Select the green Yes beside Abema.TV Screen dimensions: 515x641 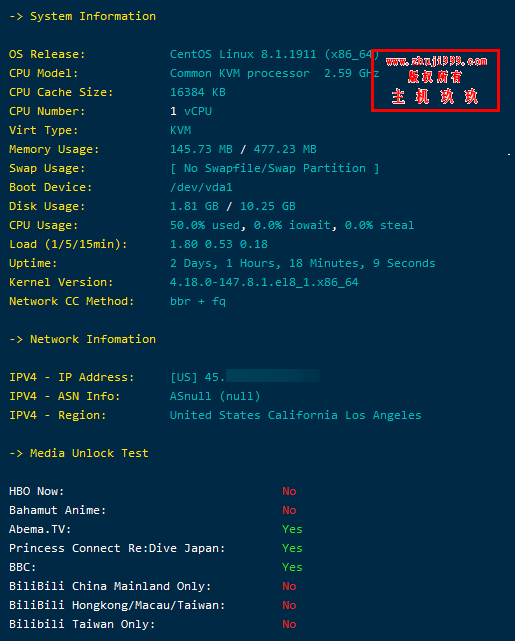(292, 529)
